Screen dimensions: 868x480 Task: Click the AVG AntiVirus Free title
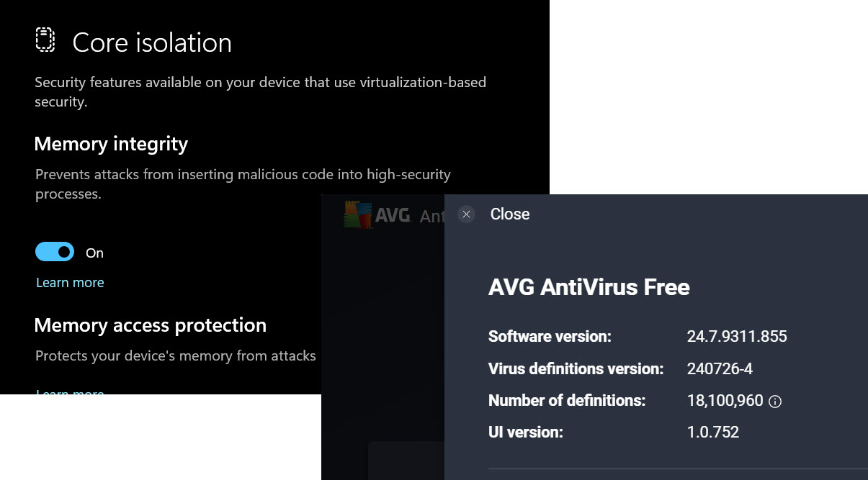click(589, 288)
